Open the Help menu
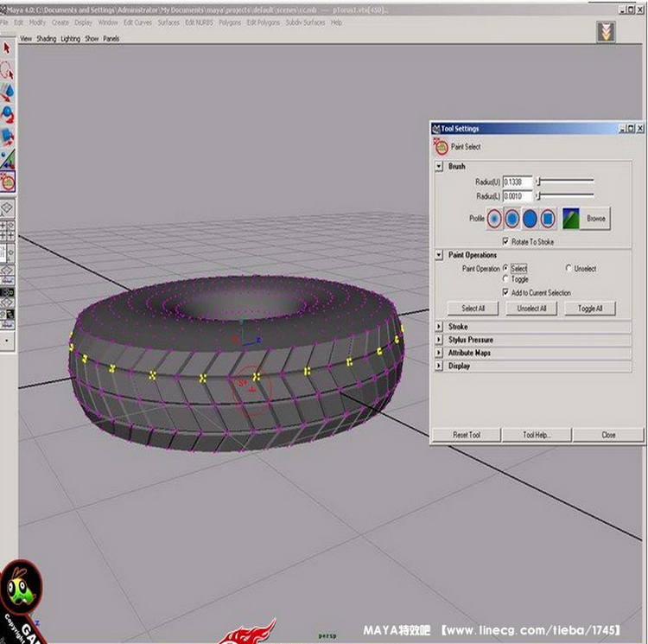 336,22
